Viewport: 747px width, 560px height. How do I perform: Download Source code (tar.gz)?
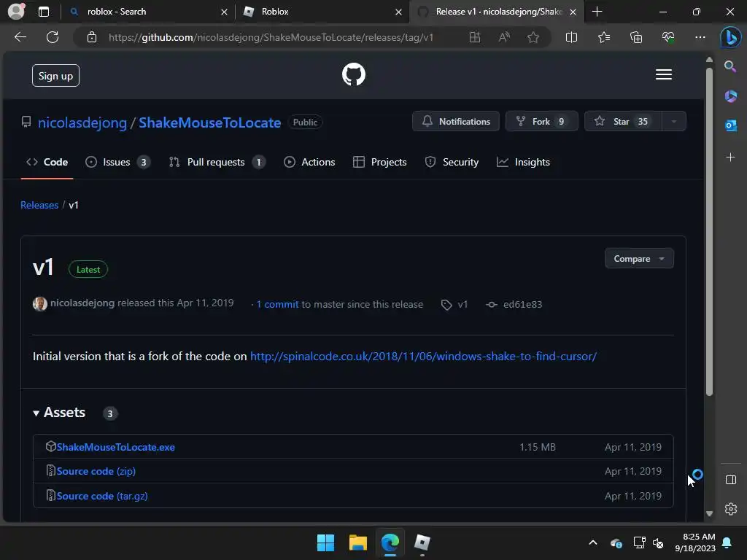click(102, 496)
